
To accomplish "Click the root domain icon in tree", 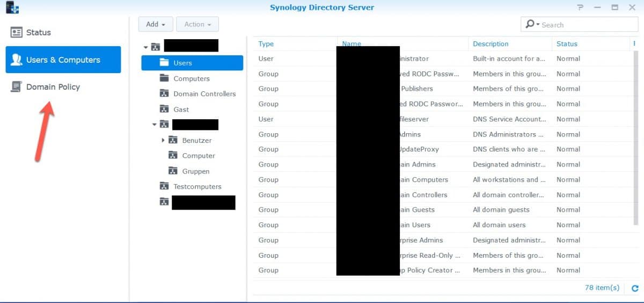I will coord(156,47).
